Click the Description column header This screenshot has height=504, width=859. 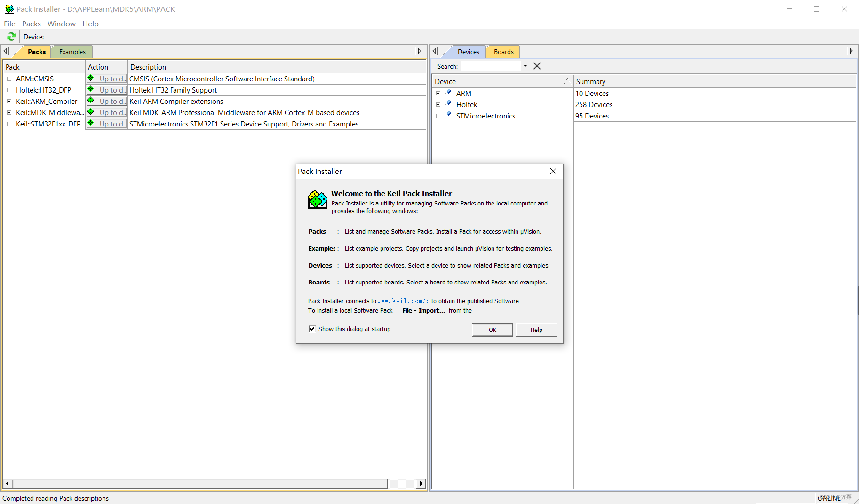(277, 67)
